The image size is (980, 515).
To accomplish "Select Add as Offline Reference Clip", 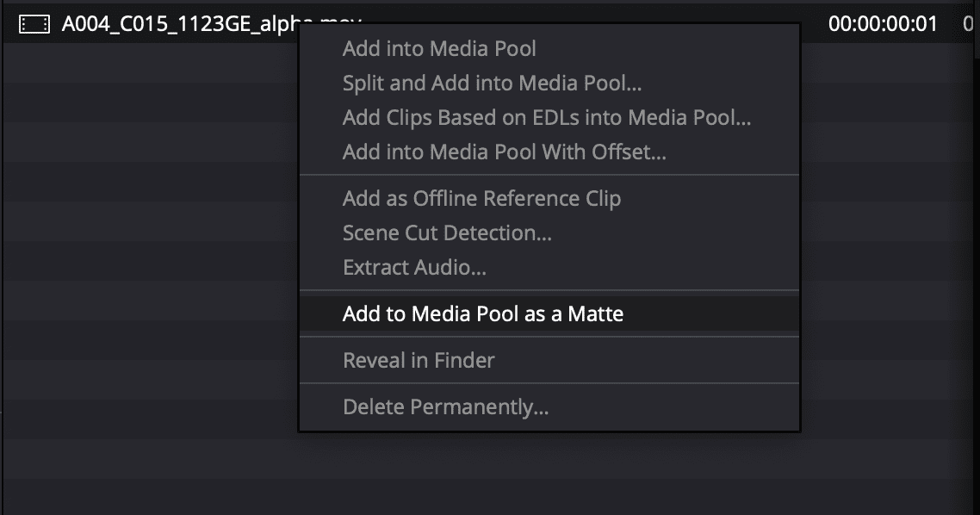I will pyautogui.click(x=481, y=199).
